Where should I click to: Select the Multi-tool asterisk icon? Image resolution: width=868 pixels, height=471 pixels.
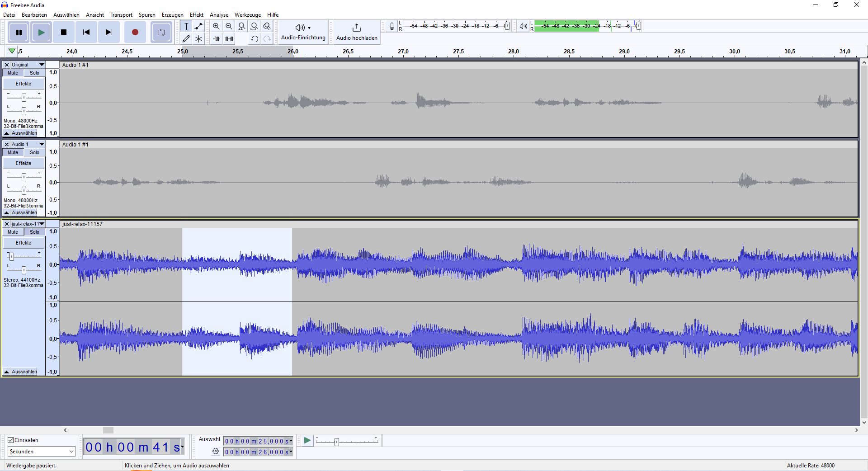point(198,39)
